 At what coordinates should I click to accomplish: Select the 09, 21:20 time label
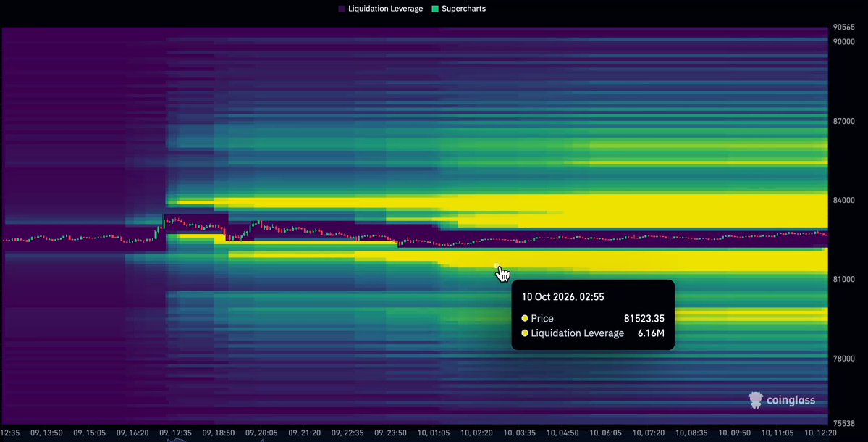(305, 433)
